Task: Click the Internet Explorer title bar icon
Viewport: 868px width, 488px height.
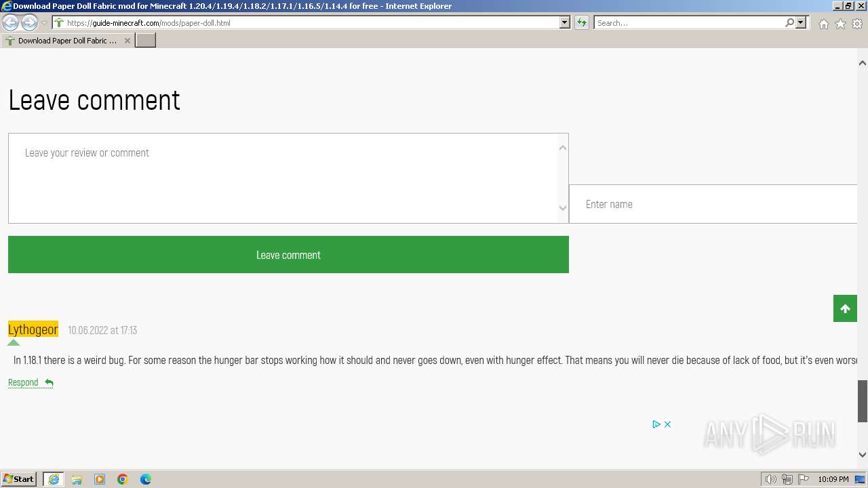Action: click(x=6, y=6)
